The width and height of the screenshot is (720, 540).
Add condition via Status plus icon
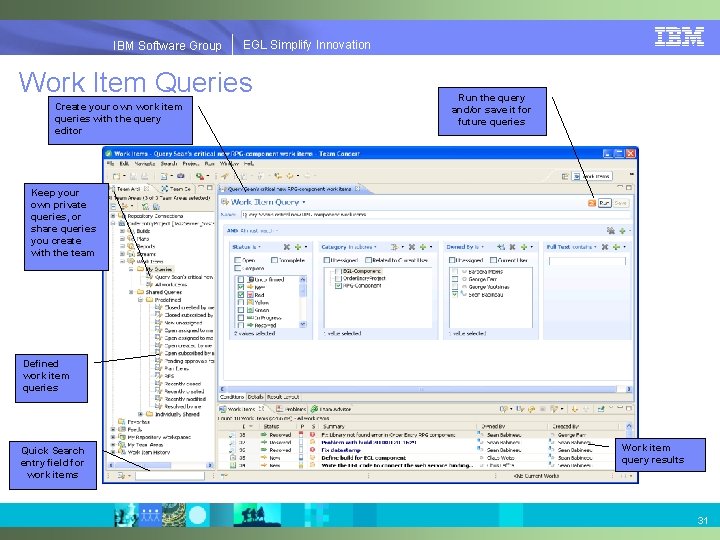point(298,247)
